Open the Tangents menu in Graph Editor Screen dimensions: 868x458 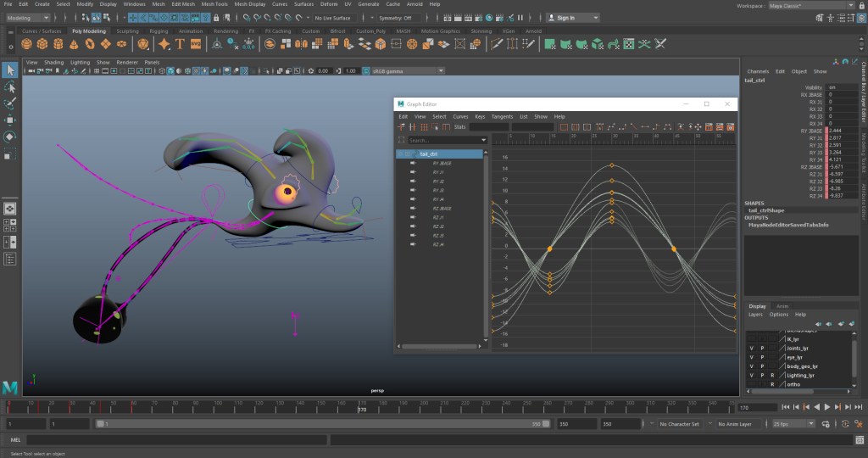click(x=502, y=116)
